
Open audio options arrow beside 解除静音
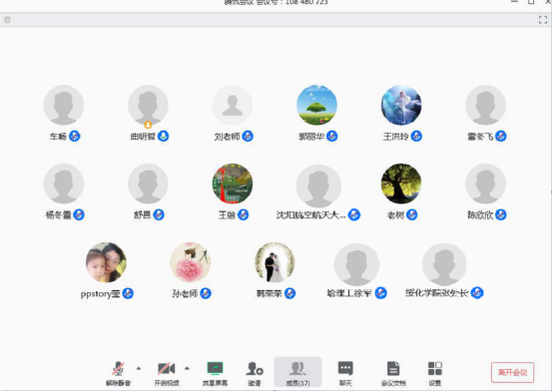[139, 368]
